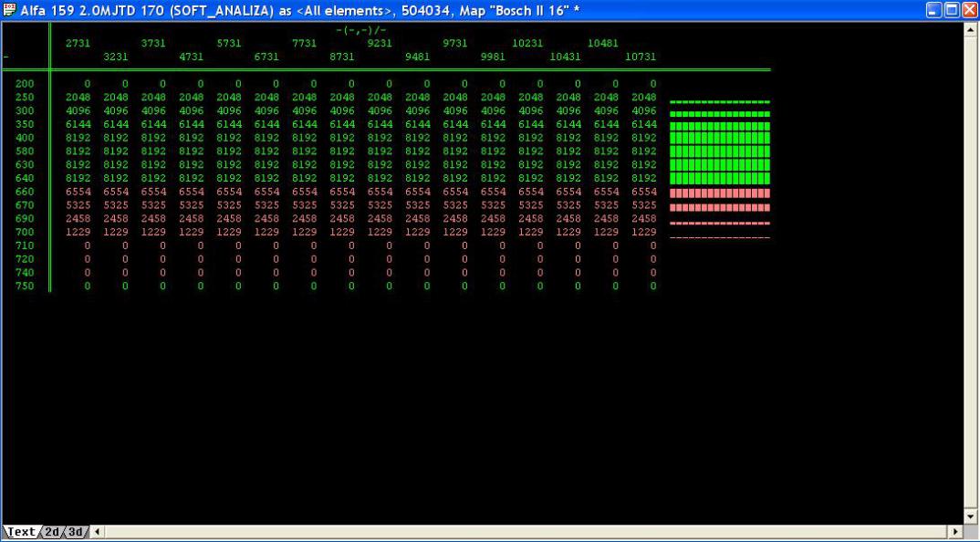
Task: Select cell 6554 in row 660, column 5731
Action: point(229,192)
